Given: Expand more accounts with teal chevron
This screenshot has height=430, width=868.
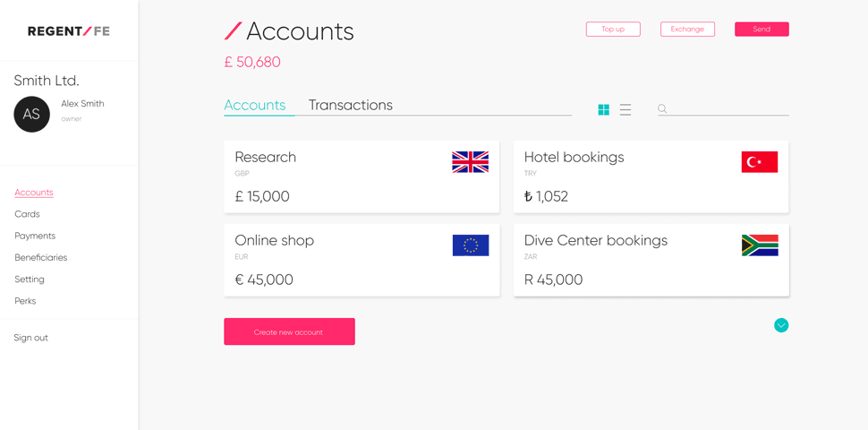Looking at the screenshot, I should (x=781, y=325).
